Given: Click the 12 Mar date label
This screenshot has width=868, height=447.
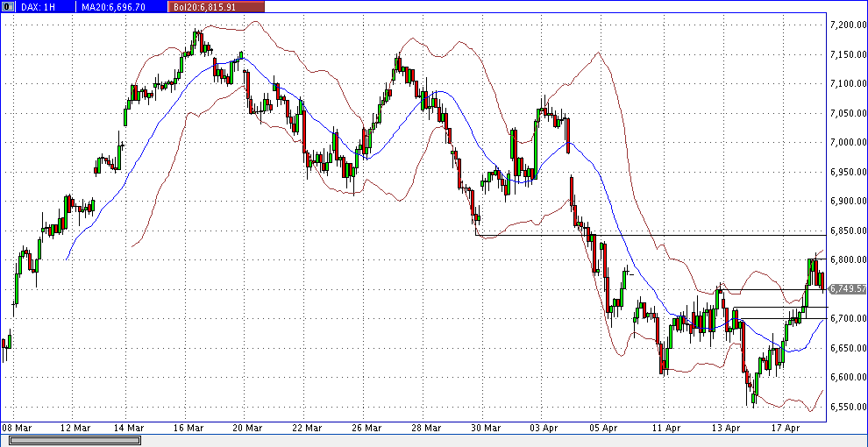Looking at the screenshot, I should click(75, 428).
